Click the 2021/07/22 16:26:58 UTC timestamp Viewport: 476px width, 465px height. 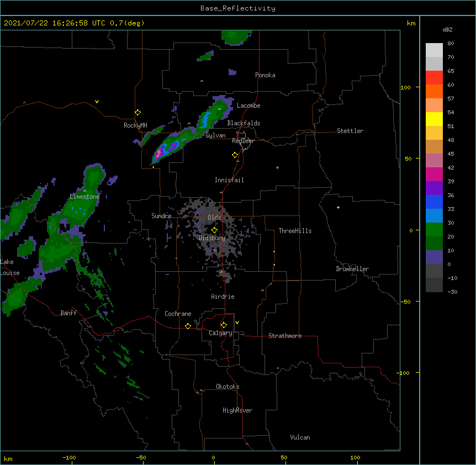click(x=55, y=23)
